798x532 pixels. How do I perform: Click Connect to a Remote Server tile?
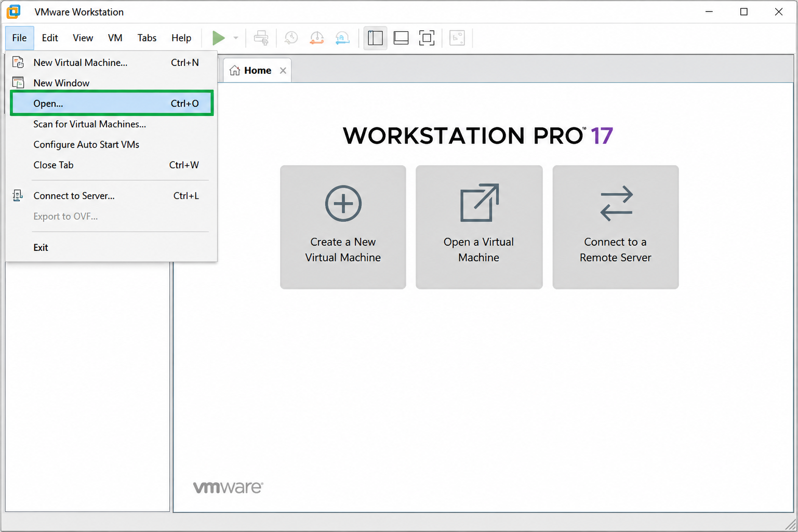click(x=616, y=227)
